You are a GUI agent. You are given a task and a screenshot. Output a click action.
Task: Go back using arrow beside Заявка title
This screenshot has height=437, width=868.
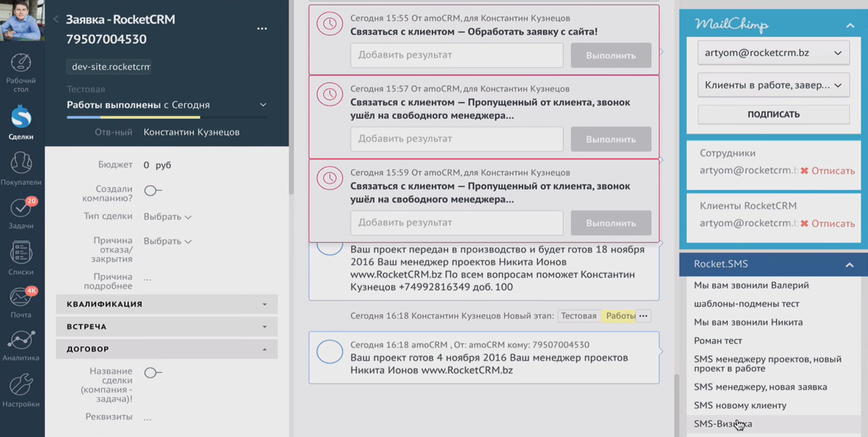pyautogui.click(x=56, y=19)
